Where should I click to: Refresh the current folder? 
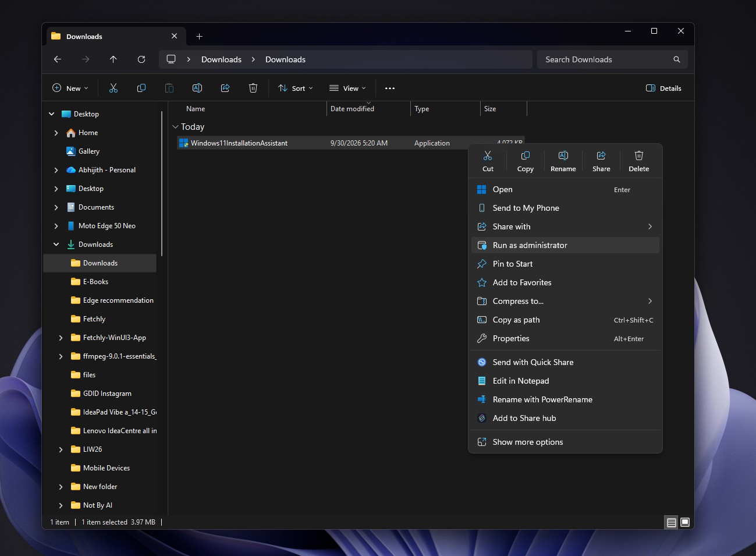pyautogui.click(x=141, y=59)
